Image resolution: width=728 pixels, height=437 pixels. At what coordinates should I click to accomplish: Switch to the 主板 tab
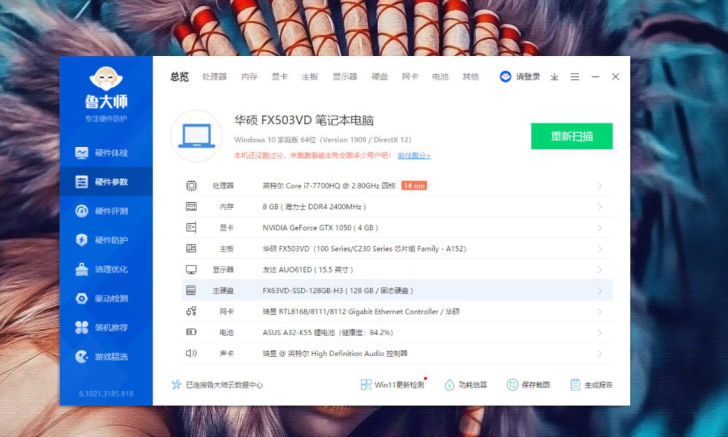(310, 77)
